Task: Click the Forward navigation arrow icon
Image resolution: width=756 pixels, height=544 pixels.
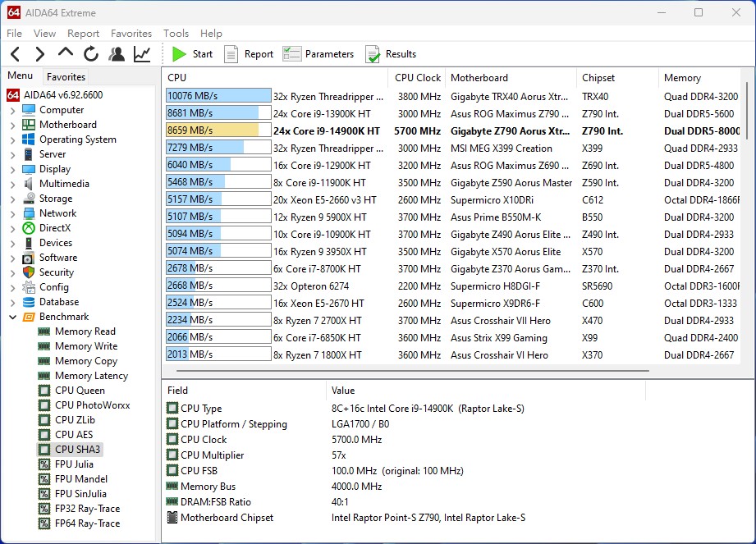Action: click(39, 54)
